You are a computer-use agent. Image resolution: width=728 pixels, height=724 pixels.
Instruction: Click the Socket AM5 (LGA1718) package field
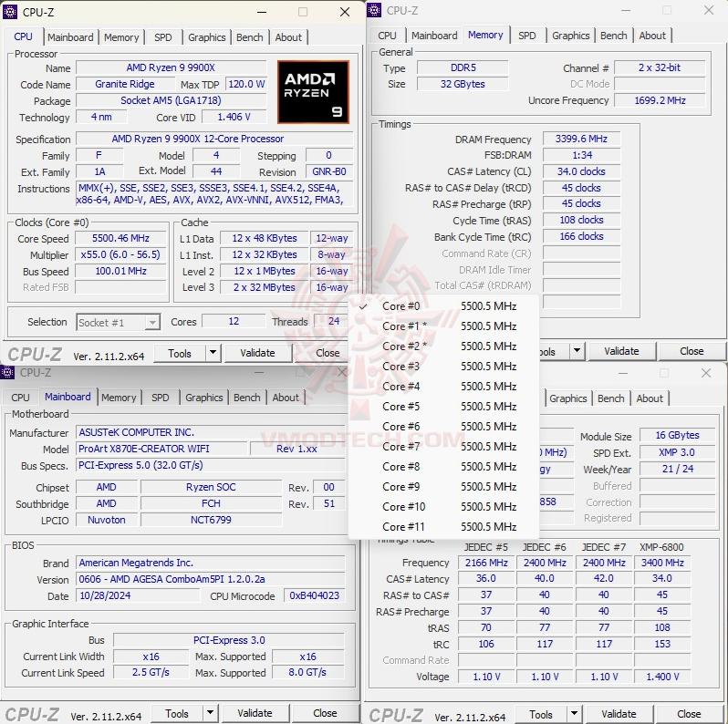[171, 100]
